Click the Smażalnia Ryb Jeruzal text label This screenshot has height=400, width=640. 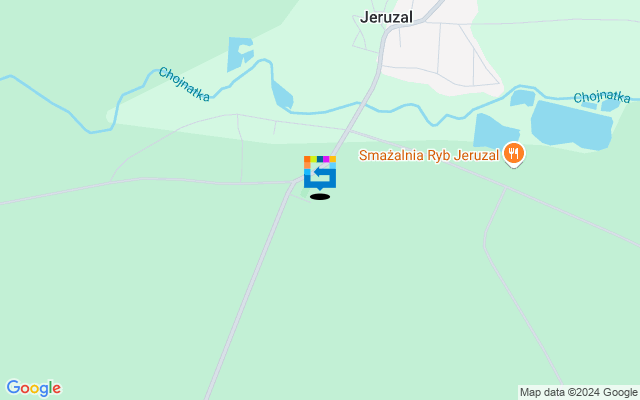tap(429, 156)
